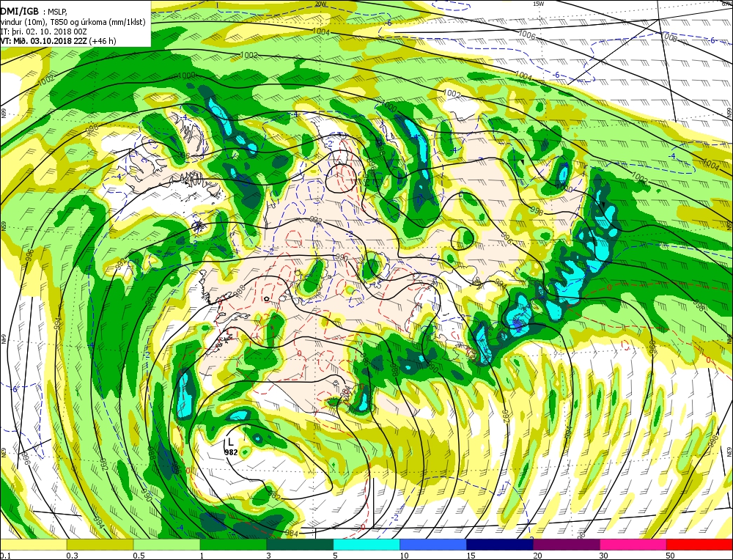The height and width of the screenshot is (560, 733).
Task: Click the light yellow 0.1–0.3 legend swatch
Action: click(33, 545)
